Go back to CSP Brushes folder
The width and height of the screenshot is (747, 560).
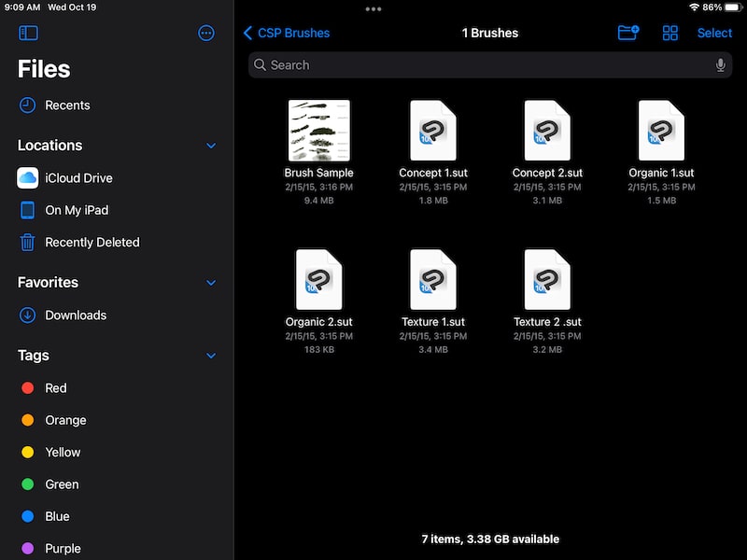(287, 33)
